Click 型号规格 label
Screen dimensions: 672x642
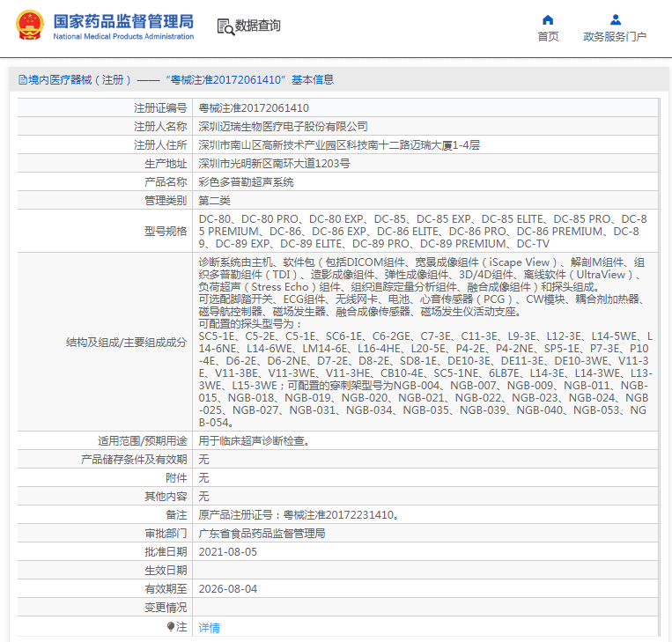(x=166, y=231)
